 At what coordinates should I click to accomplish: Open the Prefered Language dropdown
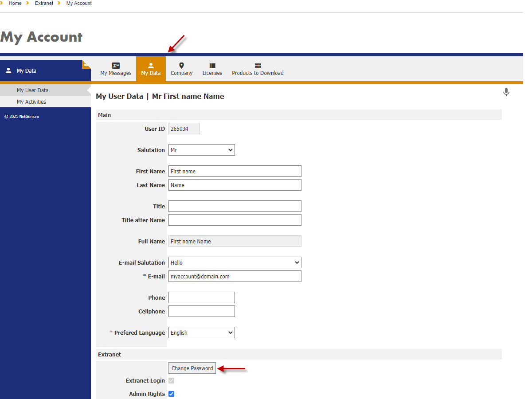(x=202, y=332)
